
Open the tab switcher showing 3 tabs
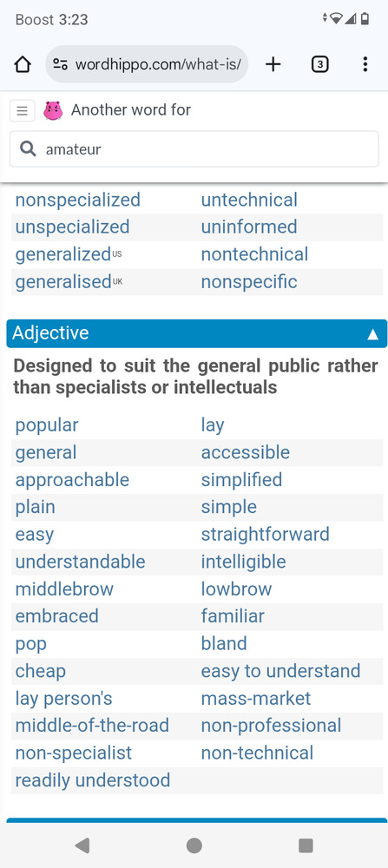tap(320, 65)
